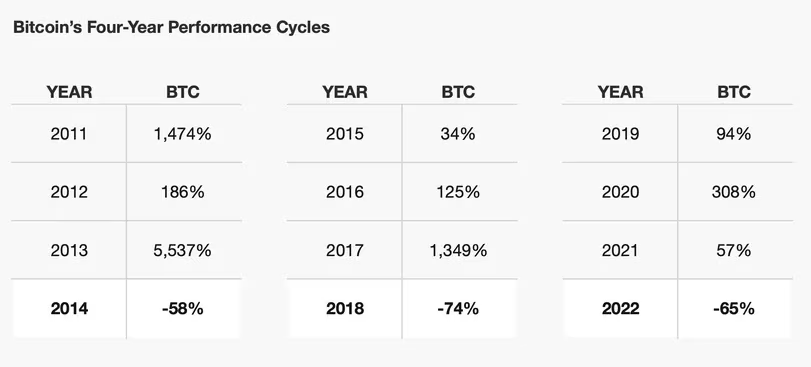811x367 pixels.
Task: Click the chart title Bitcoin's Four-Year Performance Cycles
Action: pyautogui.click(x=171, y=27)
